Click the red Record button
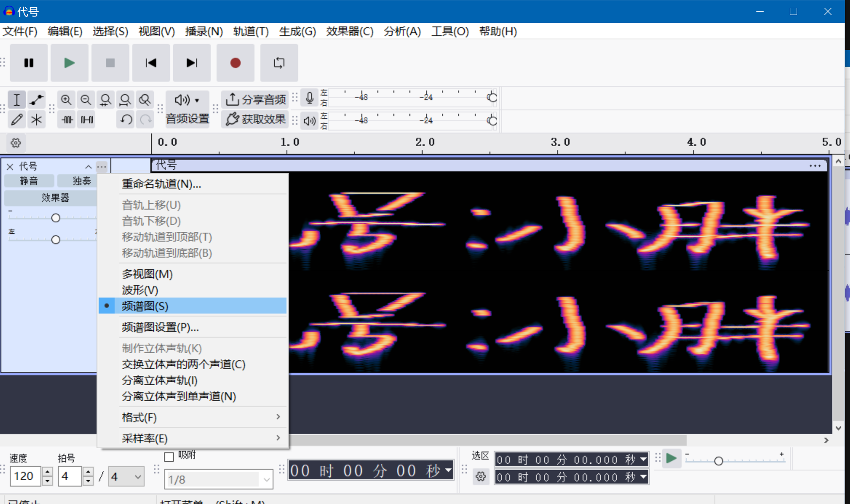This screenshot has width=850, height=504. 235,63
